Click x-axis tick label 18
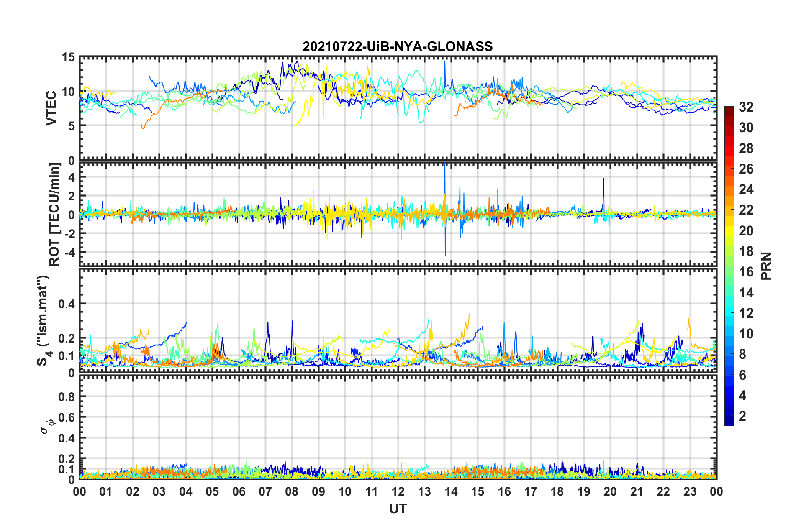Image resolution: width=796 pixels, height=532 pixels. pyautogui.click(x=557, y=491)
